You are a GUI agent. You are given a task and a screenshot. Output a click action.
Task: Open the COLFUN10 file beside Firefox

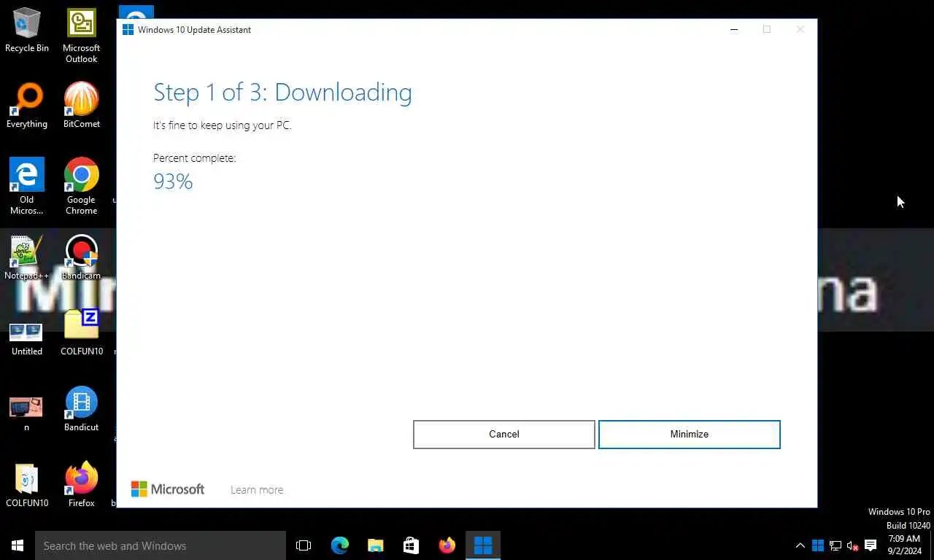point(27,485)
